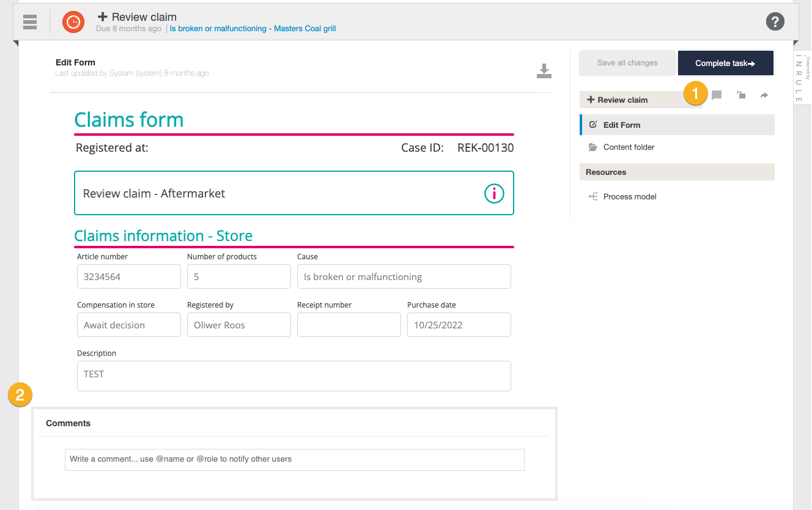Click the Save all changes button

click(x=627, y=62)
